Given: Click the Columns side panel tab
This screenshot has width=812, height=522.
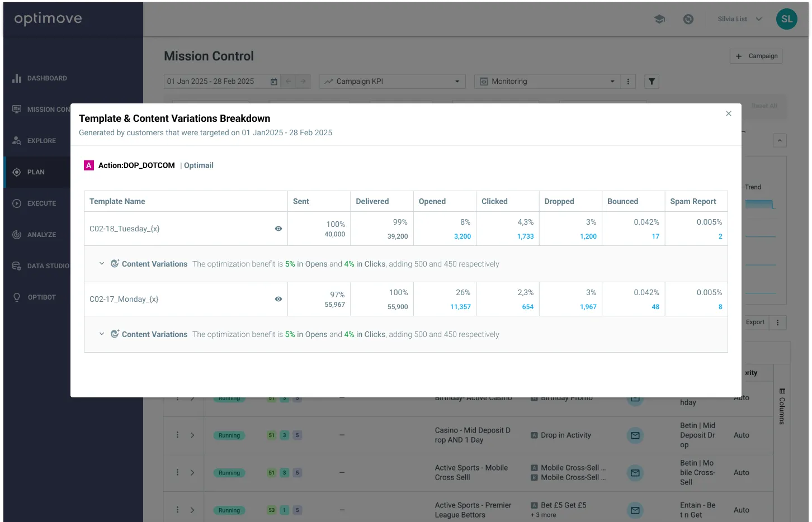Looking at the screenshot, I should point(782,406).
